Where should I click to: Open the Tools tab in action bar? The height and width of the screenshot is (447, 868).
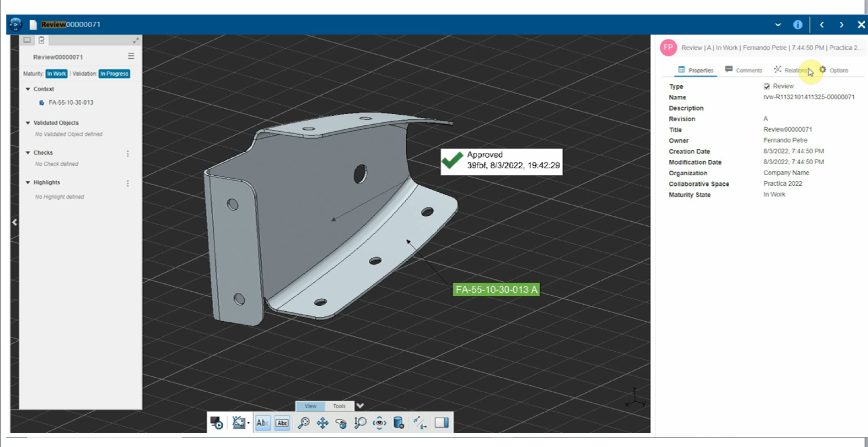(340, 406)
